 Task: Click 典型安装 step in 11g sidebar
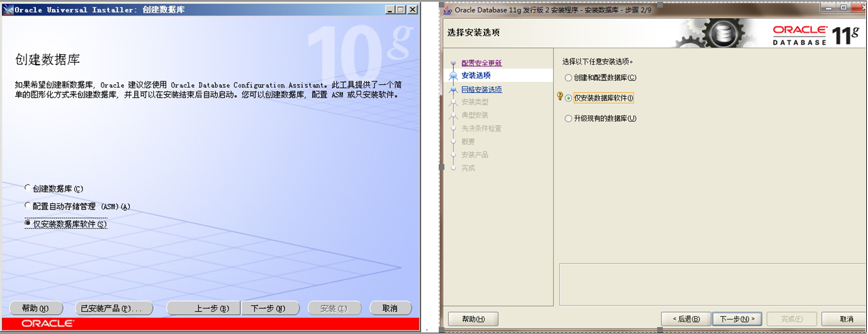point(475,115)
